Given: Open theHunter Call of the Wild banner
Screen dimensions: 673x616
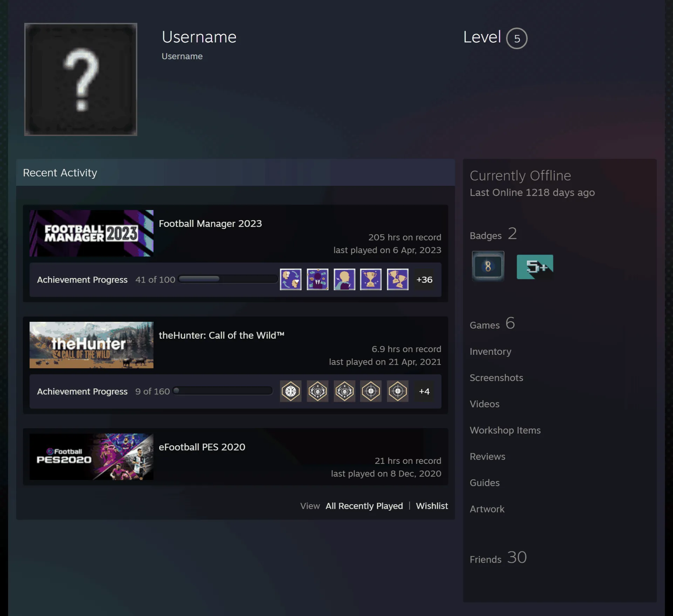Looking at the screenshot, I should coord(91,345).
